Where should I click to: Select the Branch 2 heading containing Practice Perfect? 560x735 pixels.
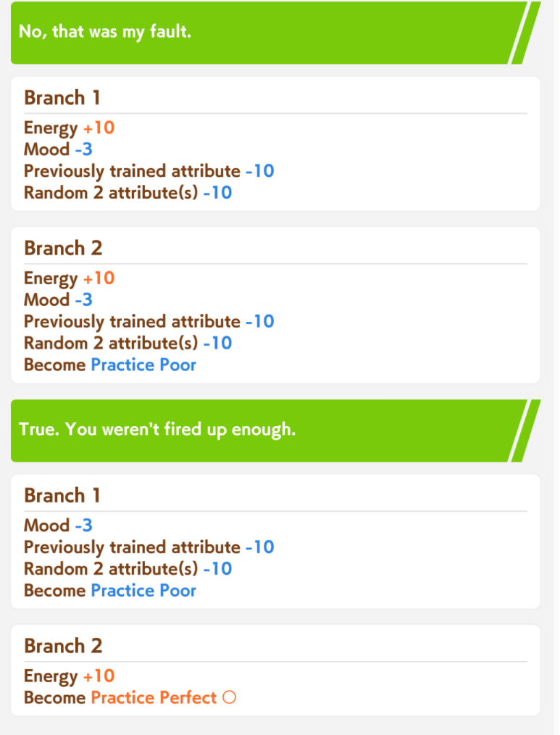(x=63, y=646)
